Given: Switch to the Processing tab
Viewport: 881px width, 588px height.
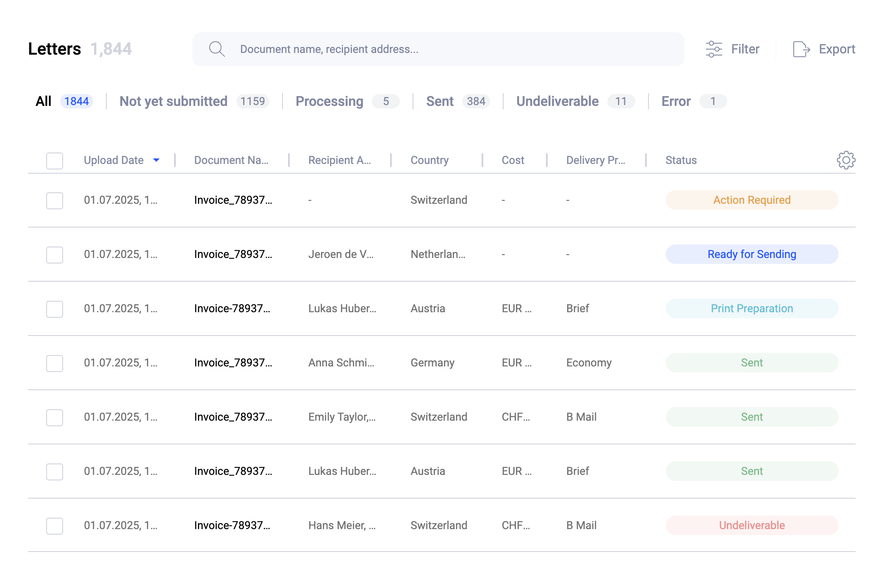Looking at the screenshot, I should click(330, 101).
